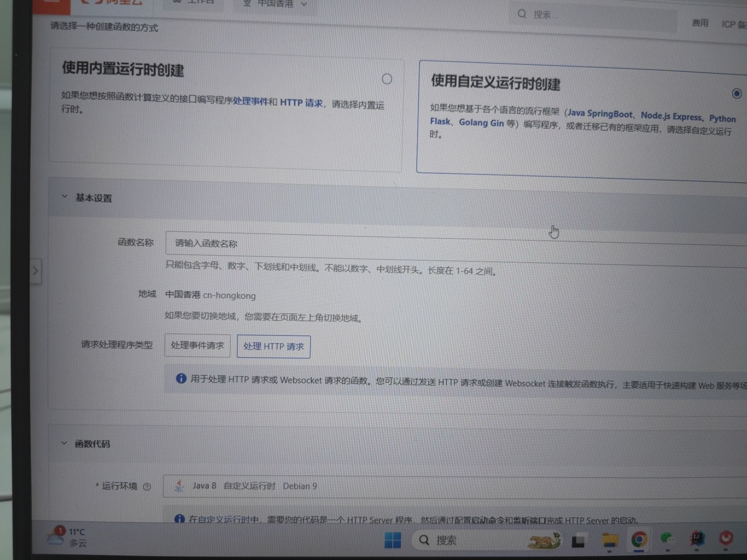This screenshot has height=560, width=747.
Task: Choose 处理 HTTP 请求 handler type
Action: click(x=274, y=346)
